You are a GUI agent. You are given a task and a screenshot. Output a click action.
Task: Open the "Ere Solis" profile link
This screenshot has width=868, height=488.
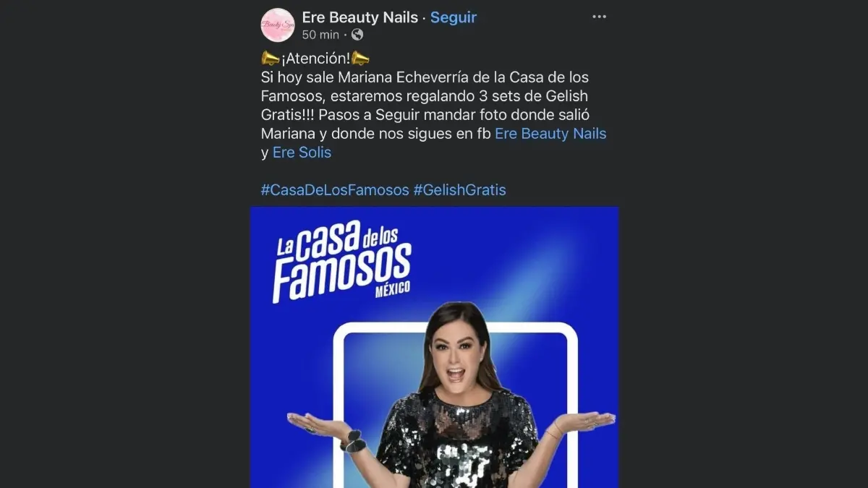click(x=302, y=152)
